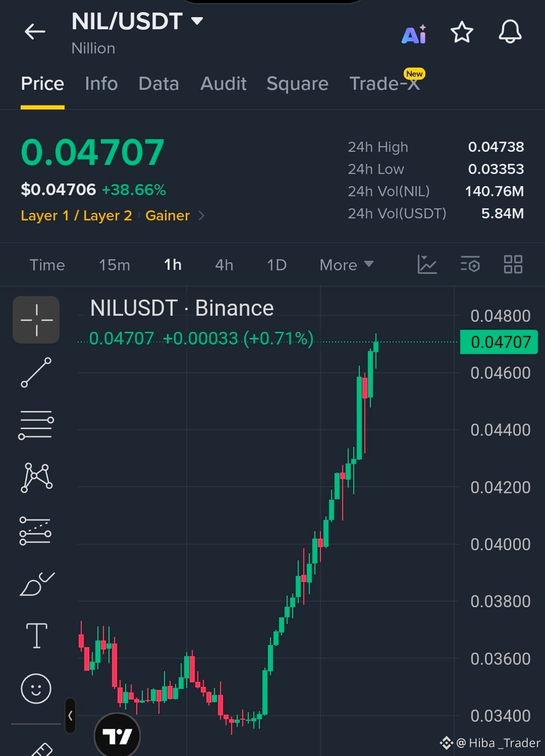Tap the Nillion subtitle
The width and height of the screenshot is (545, 756).
(93, 48)
